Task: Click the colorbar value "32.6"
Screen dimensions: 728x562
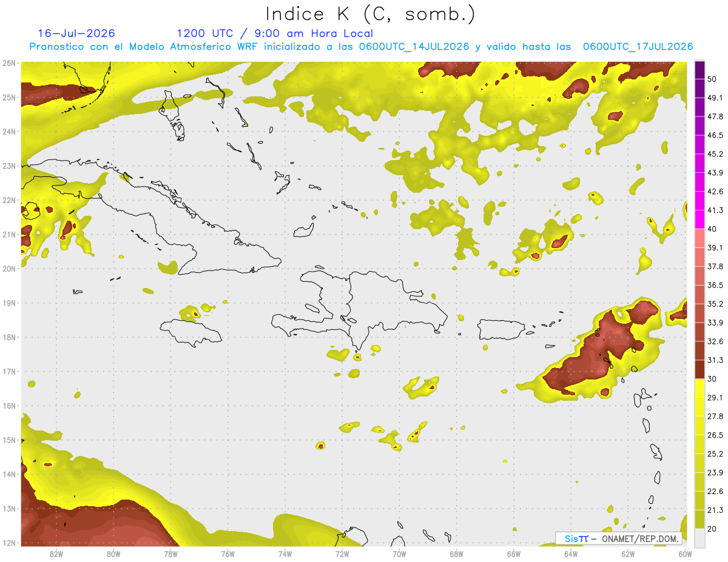Action: tap(715, 341)
